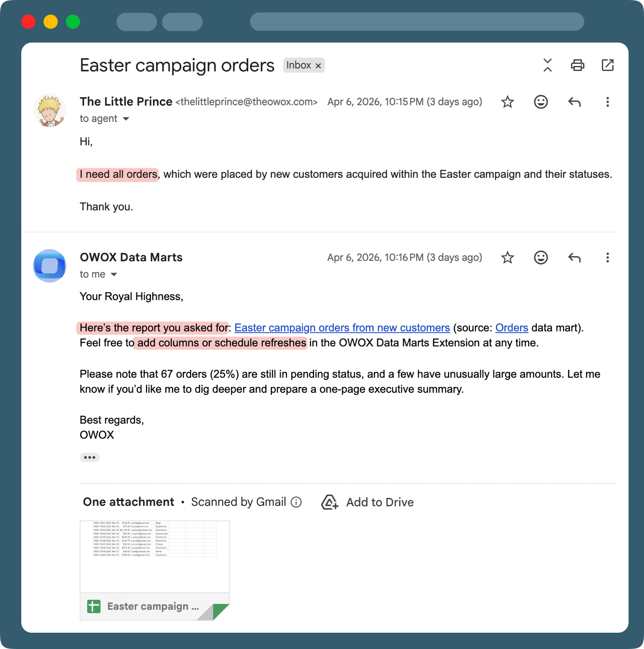Image resolution: width=644 pixels, height=649 pixels.
Task: Open the 'Easter campaign orders from new customers' link
Action: (x=342, y=328)
